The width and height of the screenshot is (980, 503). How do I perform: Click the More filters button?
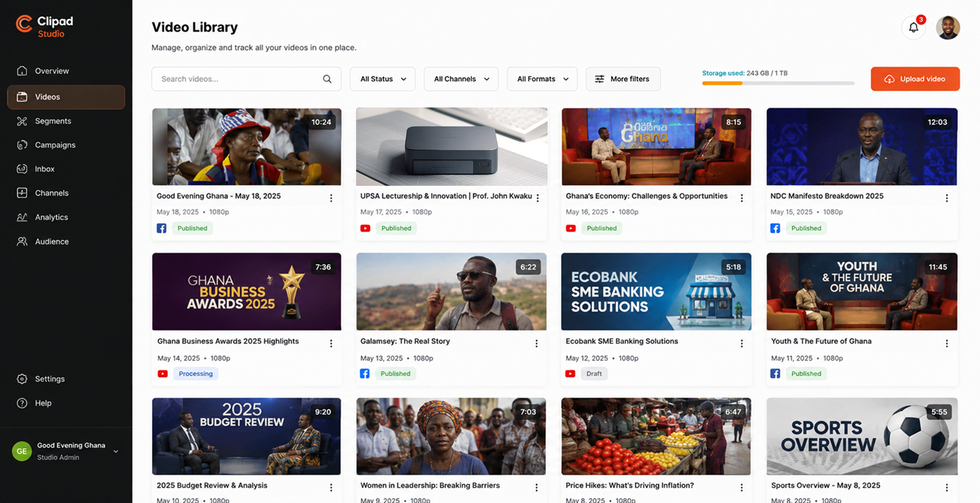pos(623,79)
